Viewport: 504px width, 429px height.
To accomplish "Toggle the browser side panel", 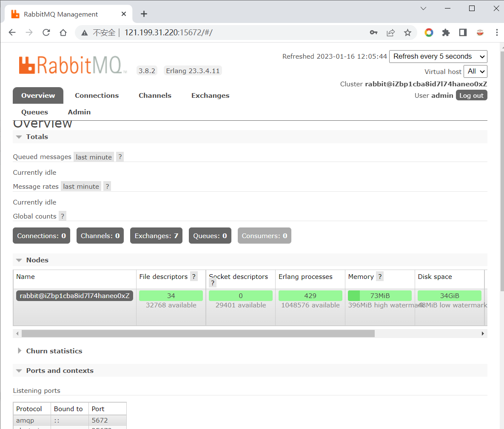I will coord(463,32).
